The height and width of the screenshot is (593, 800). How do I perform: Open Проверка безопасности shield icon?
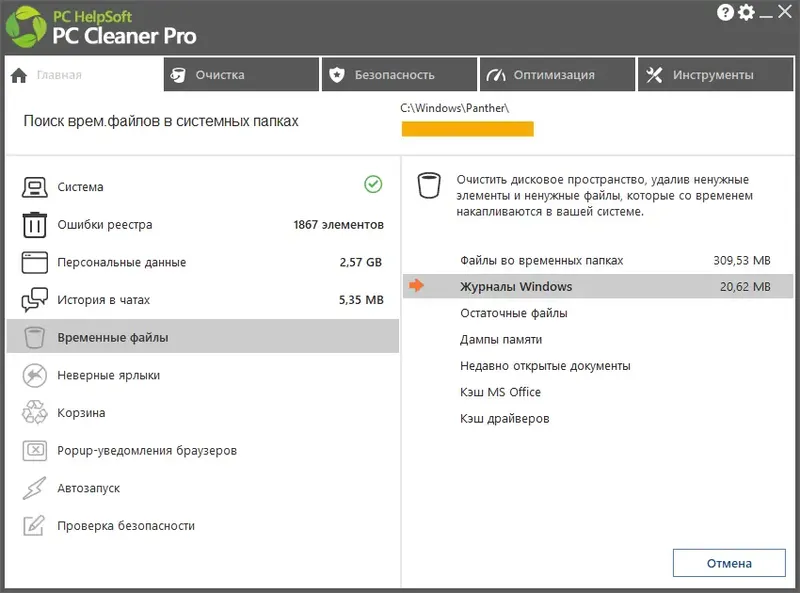click(x=34, y=525)
